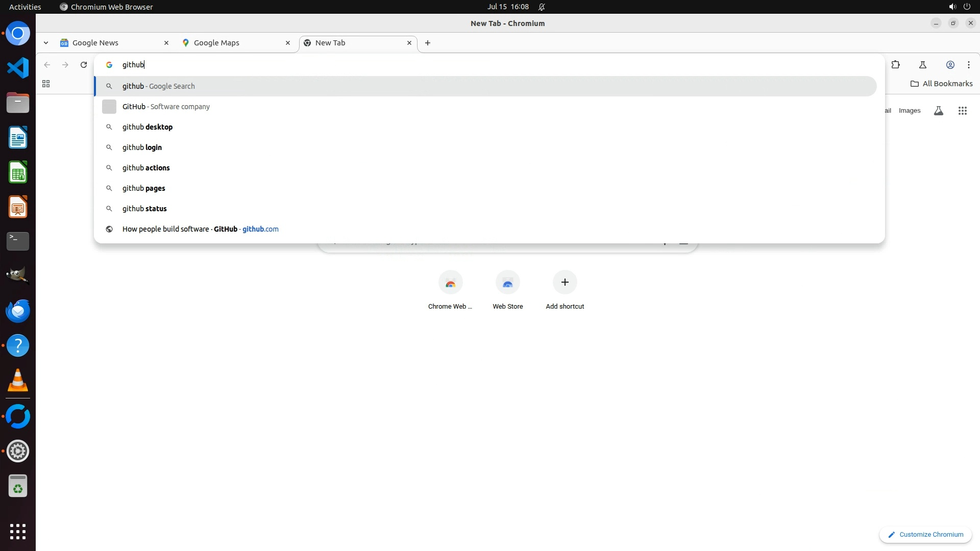This screenshot has height=551, width=980.
Task: Open Chrome Labs flask icon in toolbar
Action: [x=922, y=65]
